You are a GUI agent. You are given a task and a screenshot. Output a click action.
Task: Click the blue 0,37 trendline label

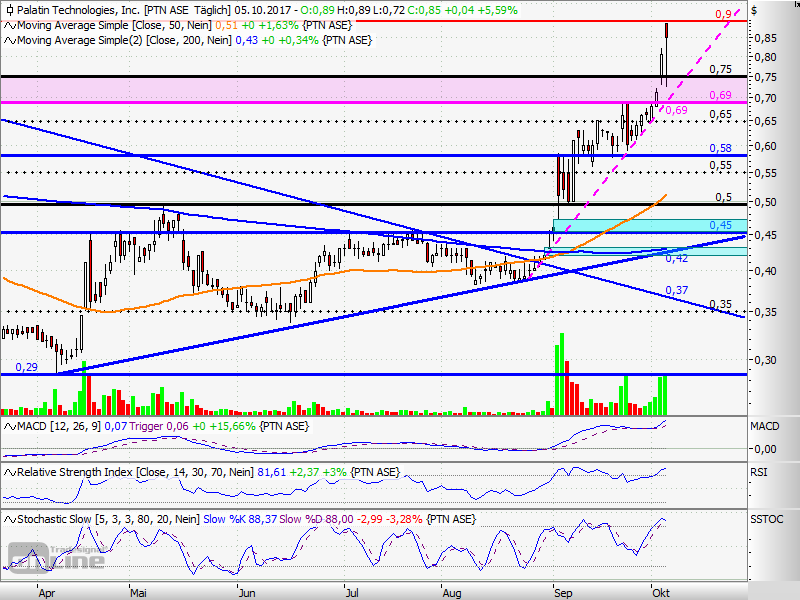click(677, 290)
